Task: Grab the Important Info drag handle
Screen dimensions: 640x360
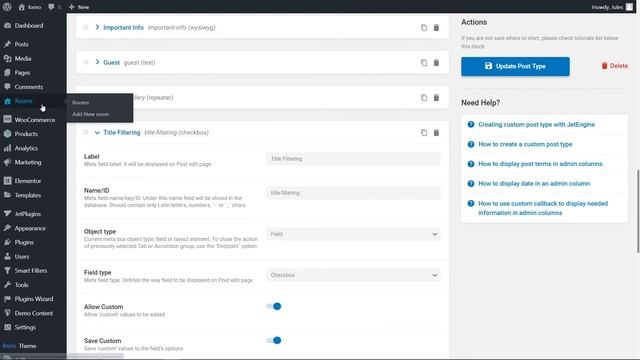Action: tap(86, 27)
